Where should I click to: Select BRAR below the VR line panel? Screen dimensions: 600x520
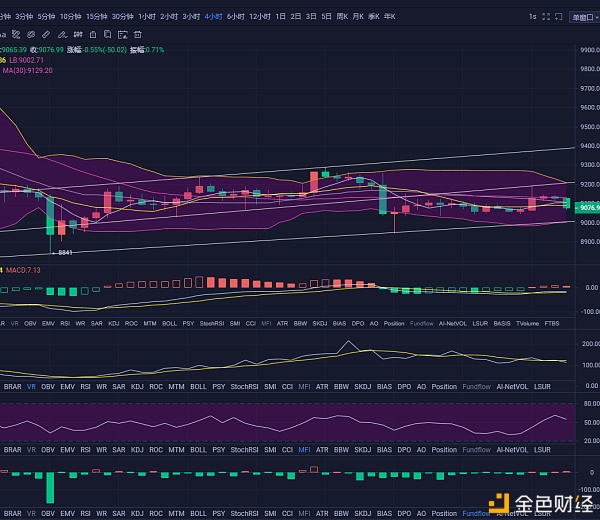coord(13,387)
